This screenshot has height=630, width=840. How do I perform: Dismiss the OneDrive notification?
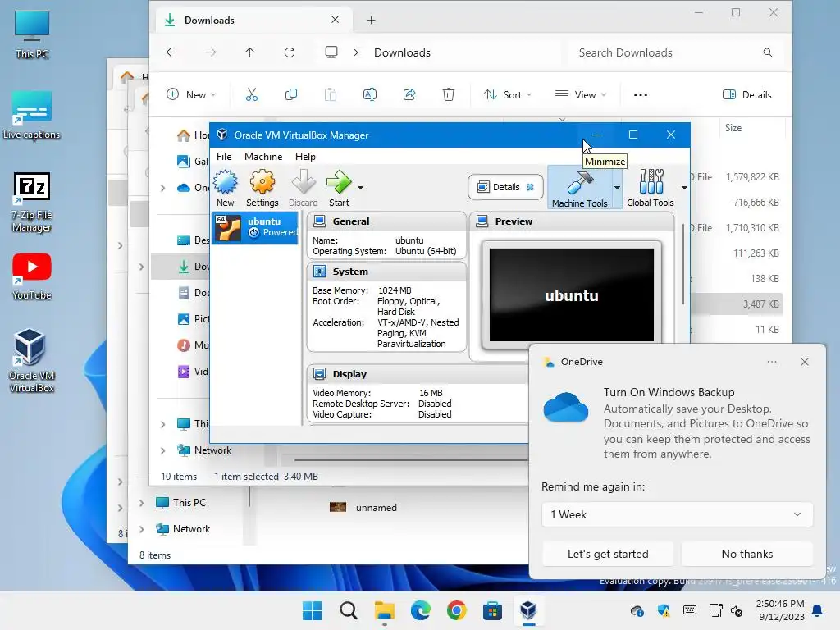(x=805, y=362)
